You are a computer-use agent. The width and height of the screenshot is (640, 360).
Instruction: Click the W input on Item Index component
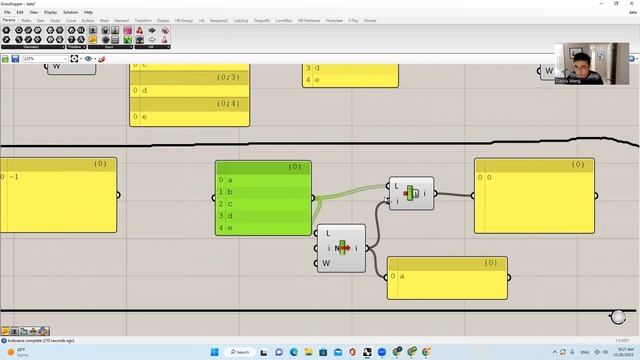click(x=326, y=263)
